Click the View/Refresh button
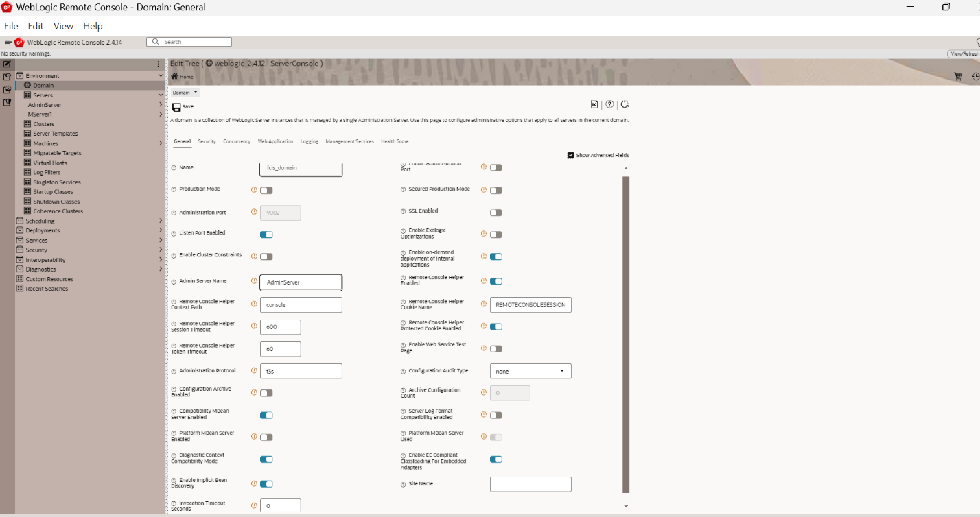Screen dimensions: 980x517 click(x=964, y=54)
